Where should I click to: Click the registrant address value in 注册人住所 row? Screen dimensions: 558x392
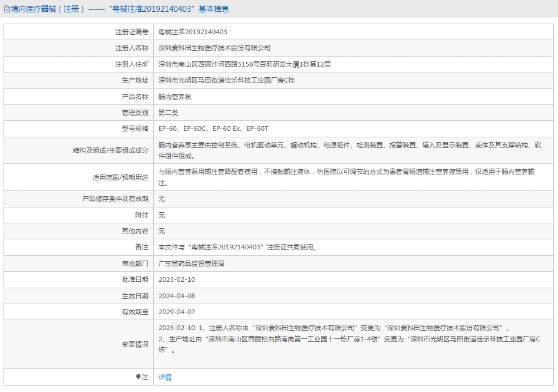244,64
